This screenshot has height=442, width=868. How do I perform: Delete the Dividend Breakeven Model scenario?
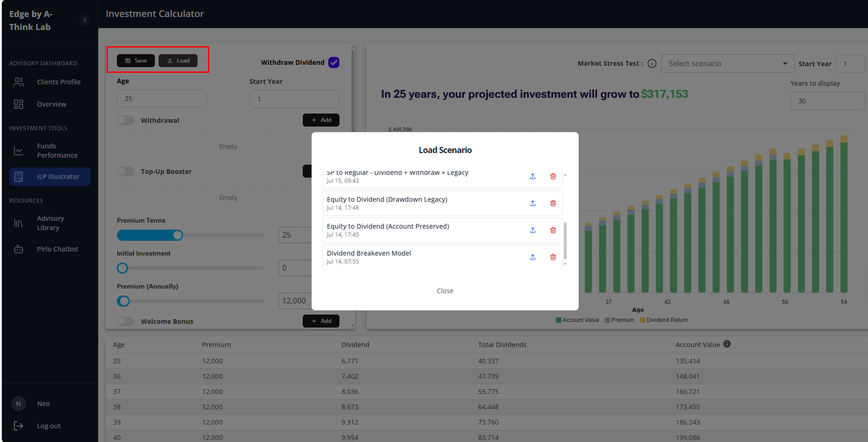[x=553, y=257]
